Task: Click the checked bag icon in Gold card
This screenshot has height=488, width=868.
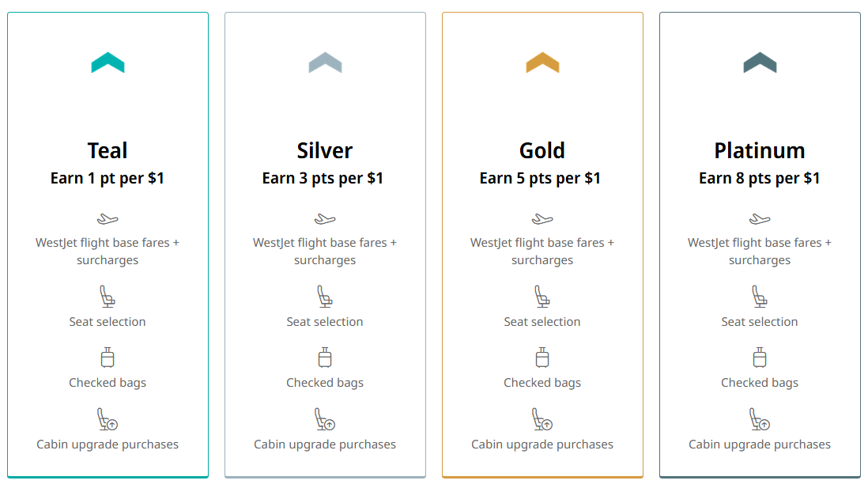Action: (x=542, y=357)
